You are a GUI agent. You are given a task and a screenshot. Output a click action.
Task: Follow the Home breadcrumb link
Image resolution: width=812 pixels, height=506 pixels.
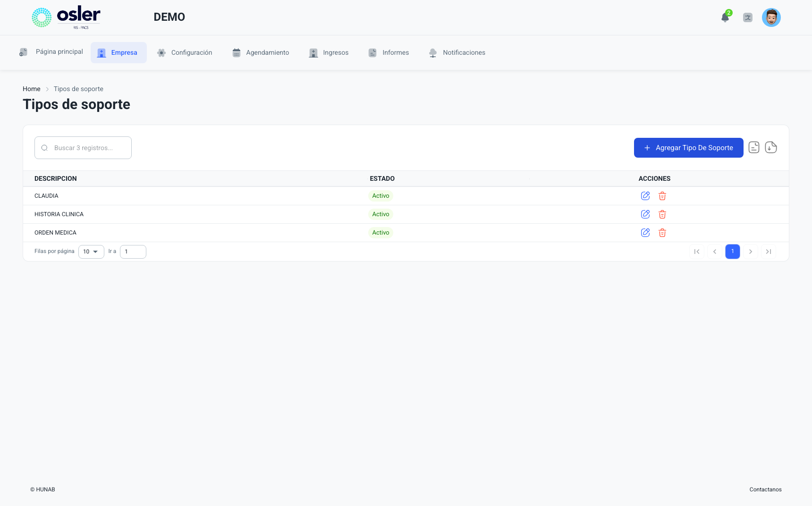point(32,89)
